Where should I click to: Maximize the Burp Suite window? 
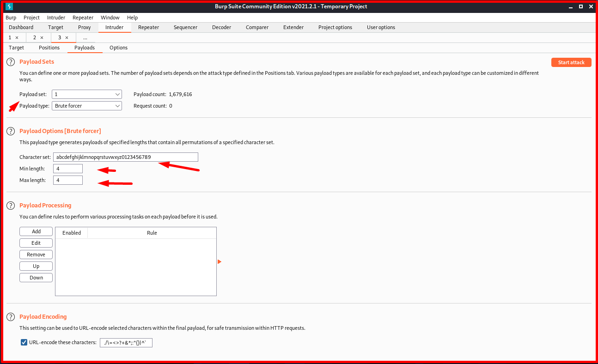580,6
